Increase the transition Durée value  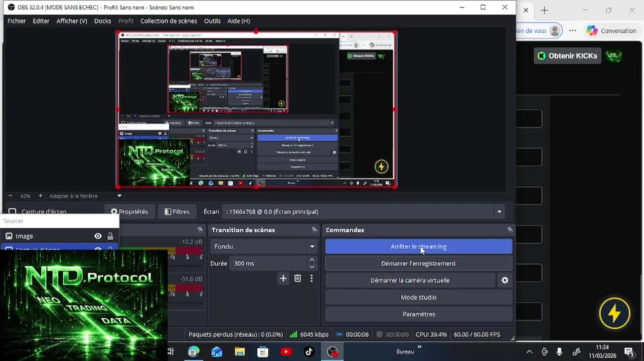point(312,260)
